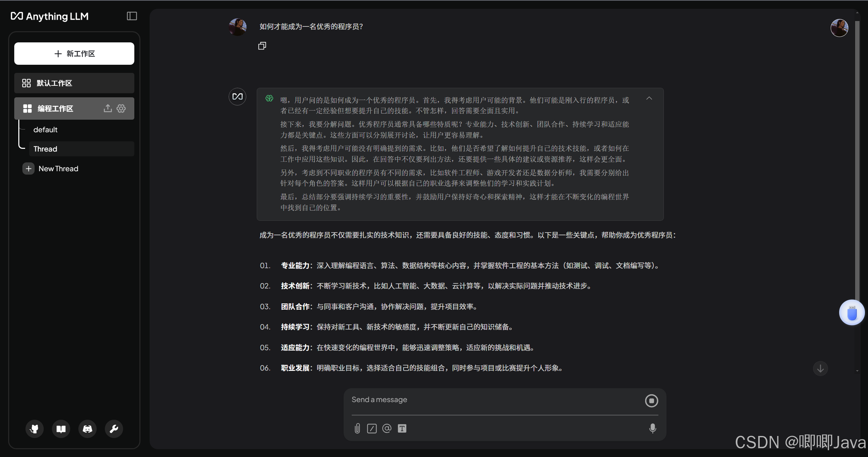The height and width of the screenshot is (457, 868).
Task: Attach a file with paperclip icon
Action: coord(357,429)
